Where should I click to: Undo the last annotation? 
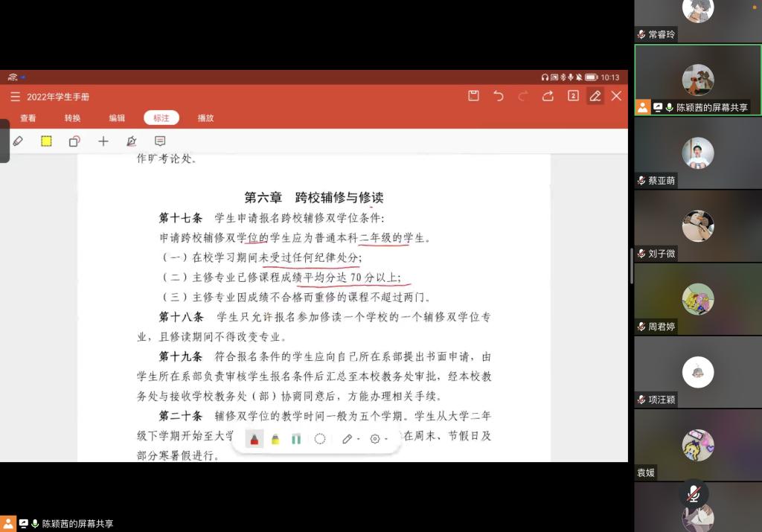(x=498, y=96)
